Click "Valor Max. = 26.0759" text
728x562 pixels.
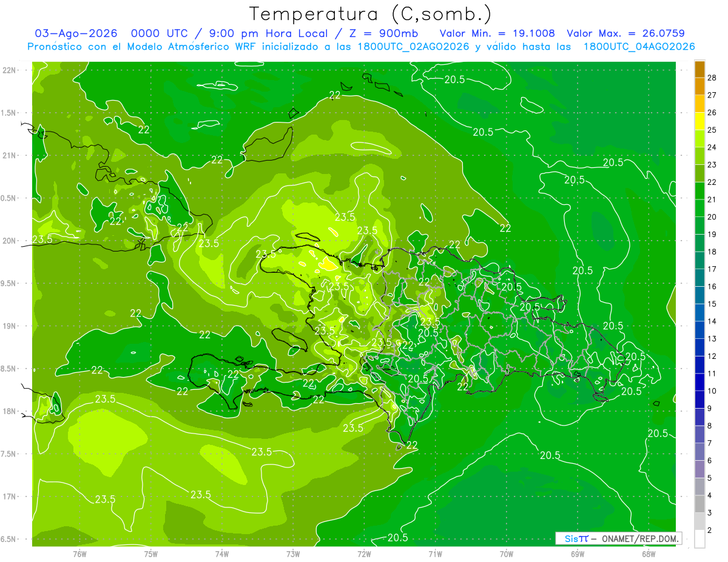click(625, 33)
